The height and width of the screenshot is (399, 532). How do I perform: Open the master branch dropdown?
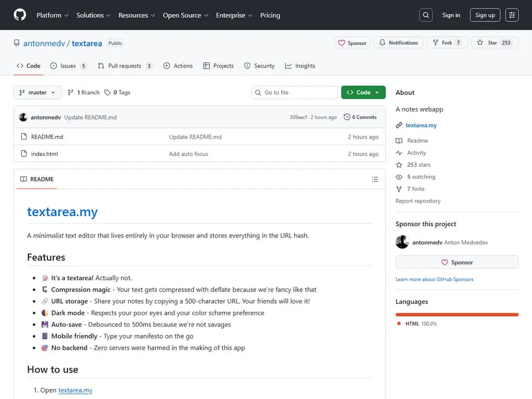pos(37,92)
